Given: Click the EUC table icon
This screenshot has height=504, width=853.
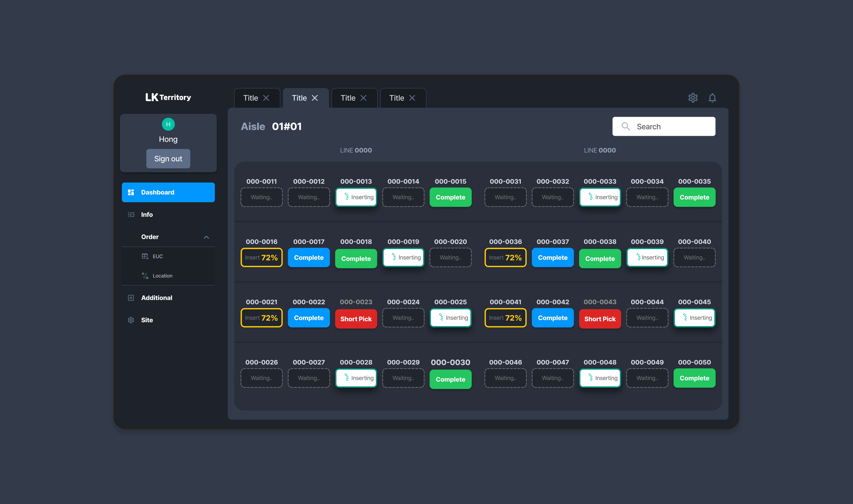Looking at the screenshot, I should coord(145,256).
